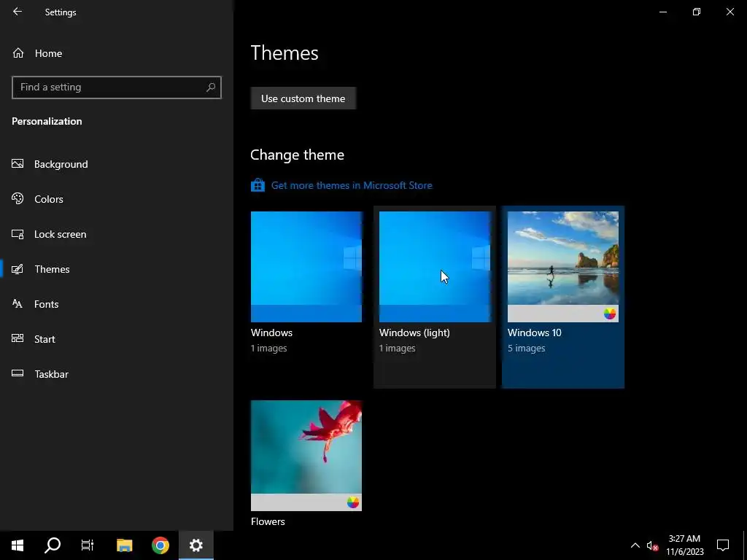This screenshot has width=747, height=560.
Task: Click the Lock screen monitor icon
Action: point(18,234)
